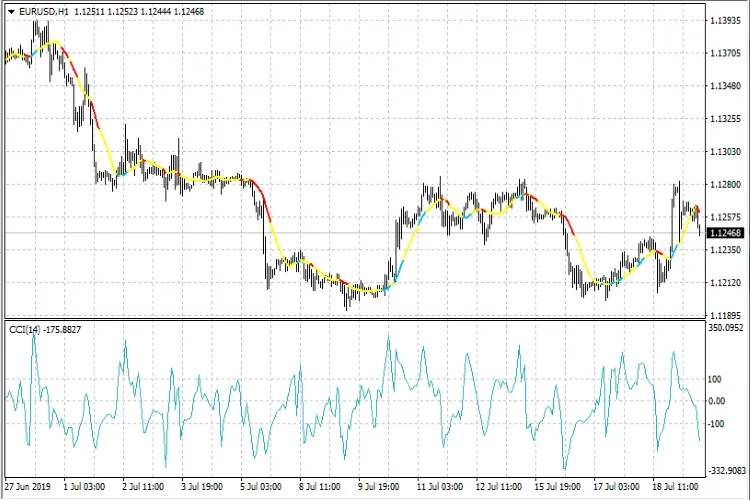This screenshot has height=500, width=750.
Task: Click the CCI 350.0952 upper scale value
Action: pos(726,327)
